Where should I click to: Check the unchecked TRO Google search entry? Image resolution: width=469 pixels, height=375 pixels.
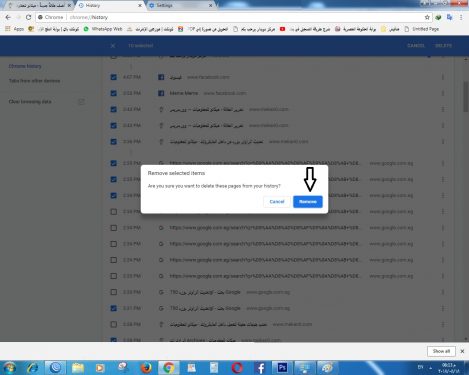click(114, 292)
